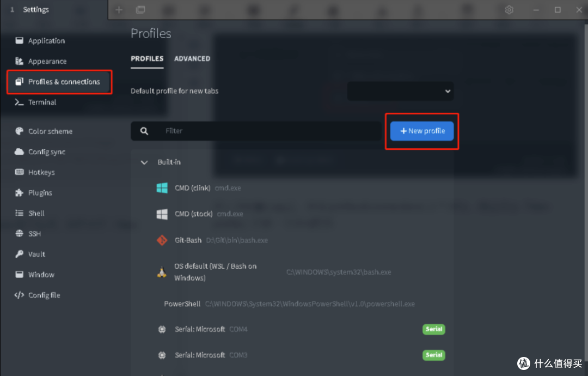Select Profiles & connections in sidebar
This screenshot has width=588, height=376.
59,81
